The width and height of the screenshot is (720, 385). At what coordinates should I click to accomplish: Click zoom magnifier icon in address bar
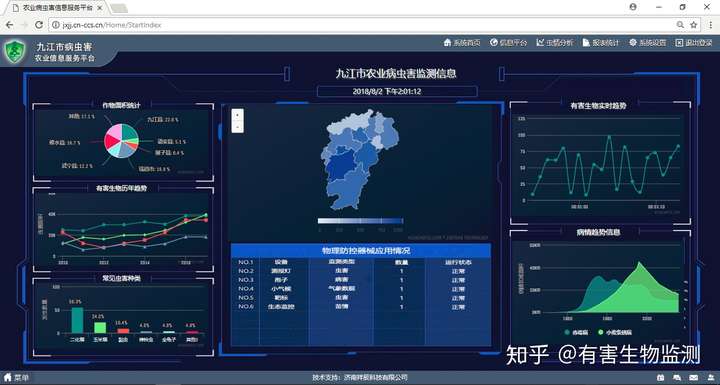[680, 25]
